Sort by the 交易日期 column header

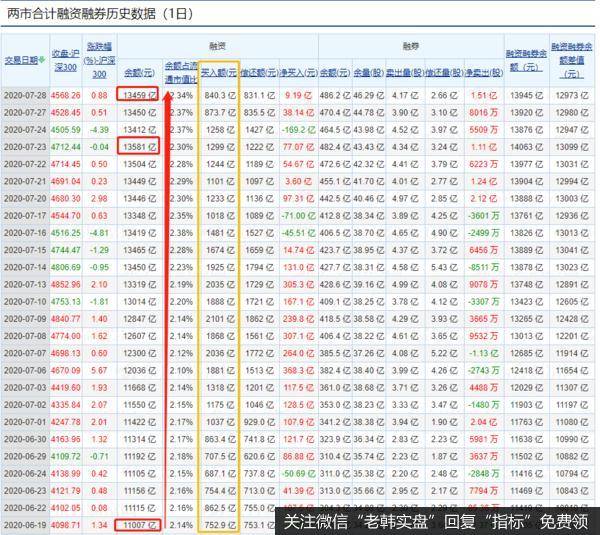[x=21, y=60]
